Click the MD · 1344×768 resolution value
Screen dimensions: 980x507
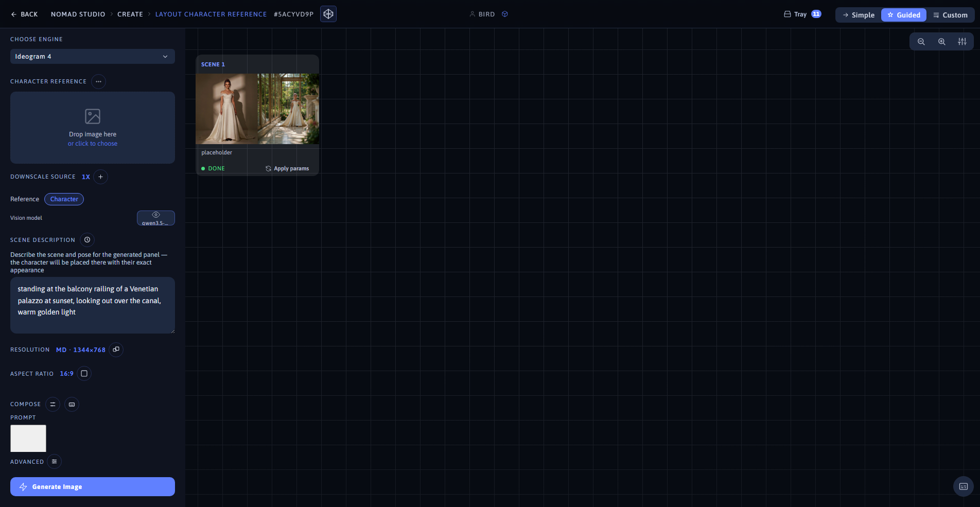coord(81,350)
